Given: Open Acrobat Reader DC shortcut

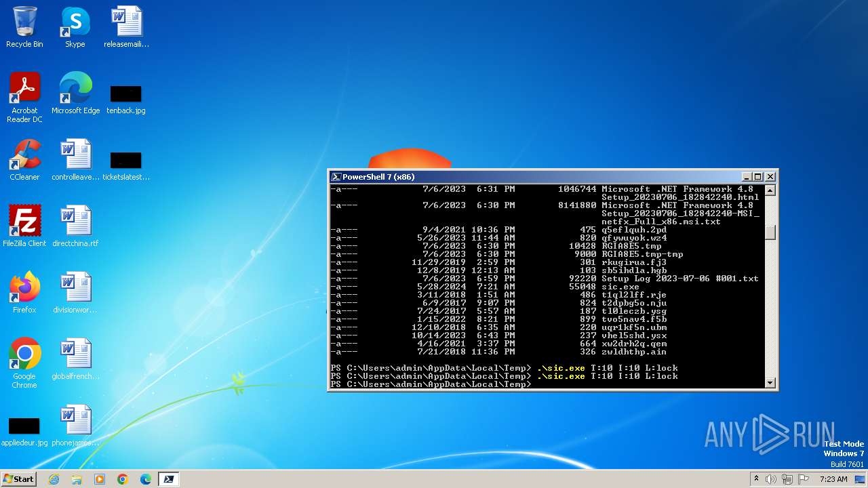Looking at the screenshot, I should [24, 97].
